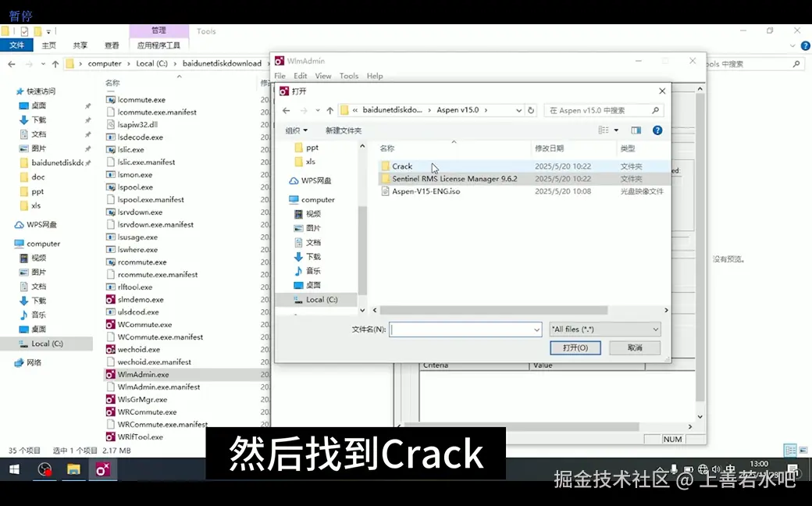Image resolution: width=812 pixels, height=506 pixels.
Task: Switch to details view in the open dialog
Action: pos(604,130)
